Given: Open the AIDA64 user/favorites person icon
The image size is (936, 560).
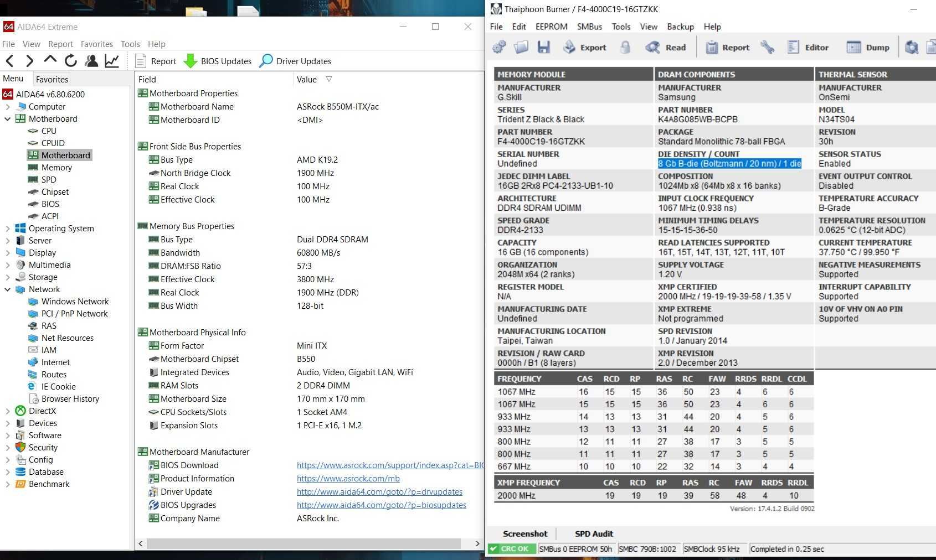Looking at the screenshot, I should click(91, 61).
